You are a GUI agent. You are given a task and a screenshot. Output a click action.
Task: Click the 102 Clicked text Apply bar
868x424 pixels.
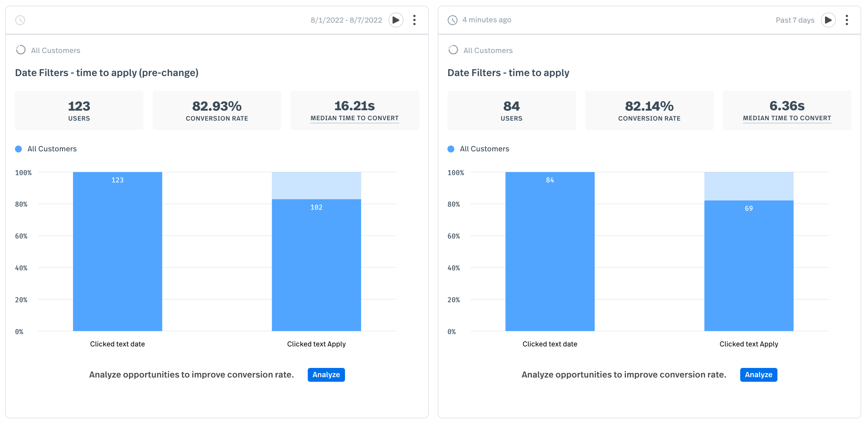(x=316, y=265)
